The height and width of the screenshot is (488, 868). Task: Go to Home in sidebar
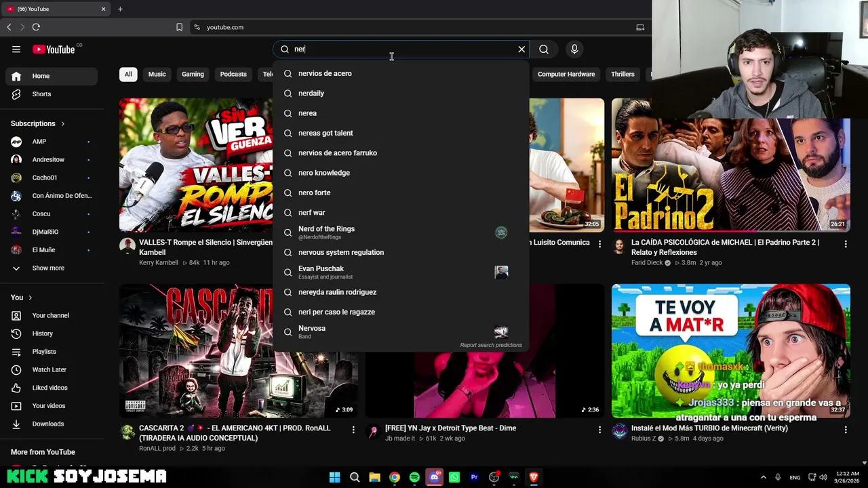pos(52,76)
